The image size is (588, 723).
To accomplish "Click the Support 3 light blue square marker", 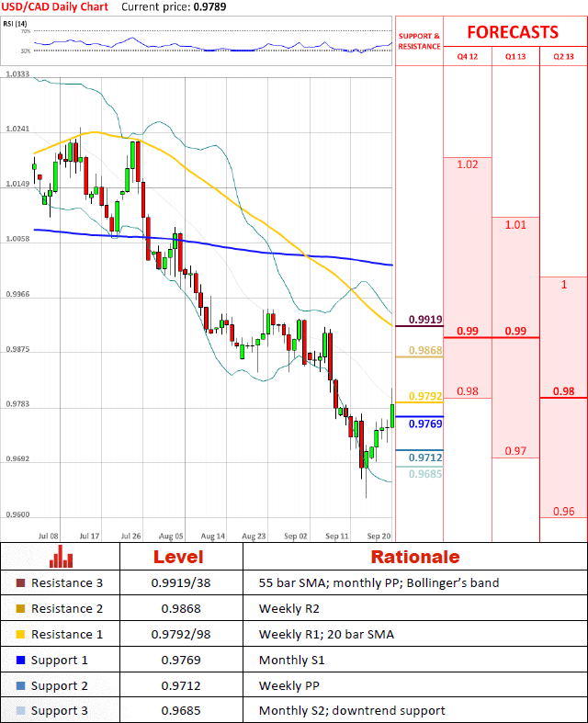I will click(21, 711).
